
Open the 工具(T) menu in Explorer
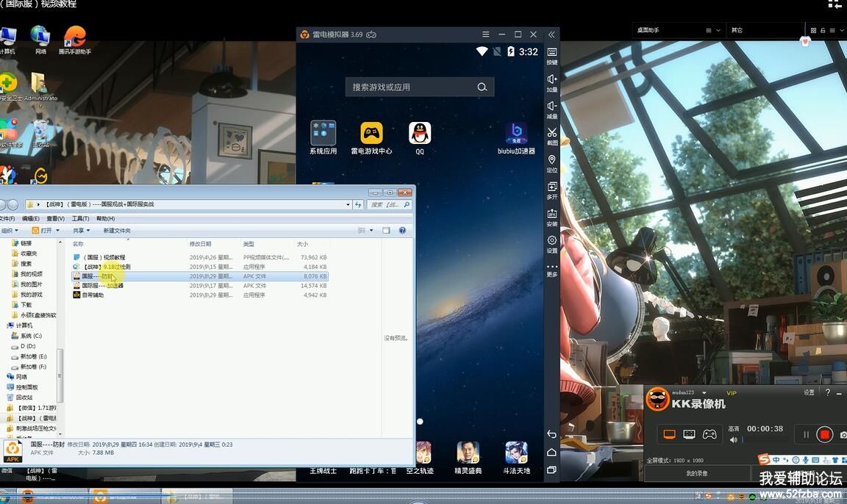(80, 218)
